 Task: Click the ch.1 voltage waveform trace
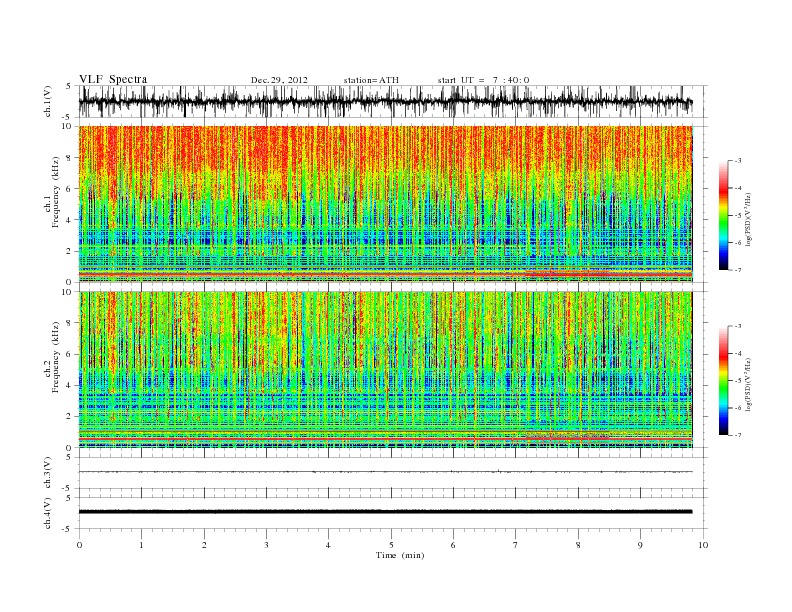point(385,102)
